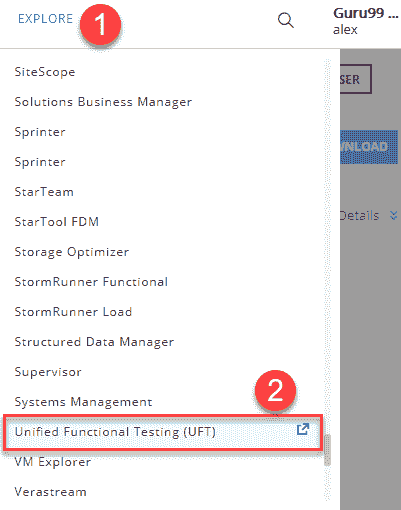Select Supervisor entry
The height and width of the screenshot is (510, 401).
coord(48,372)
